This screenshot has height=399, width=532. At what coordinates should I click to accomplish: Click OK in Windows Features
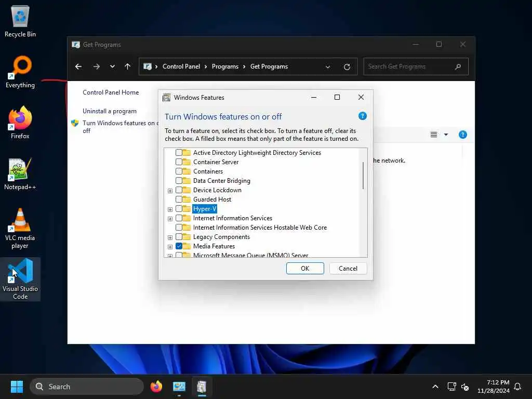(x=305, y=269)
